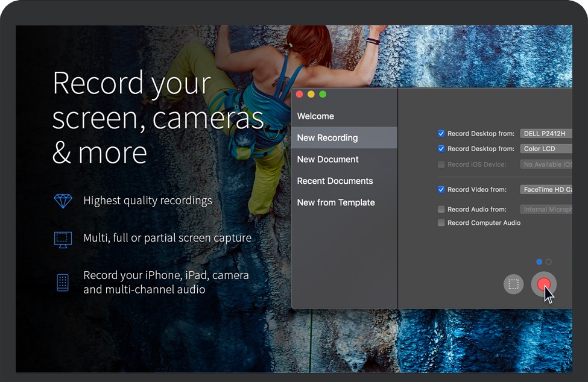
Task: Click the dashed-square region selection button
Action: tap(513, 284)
